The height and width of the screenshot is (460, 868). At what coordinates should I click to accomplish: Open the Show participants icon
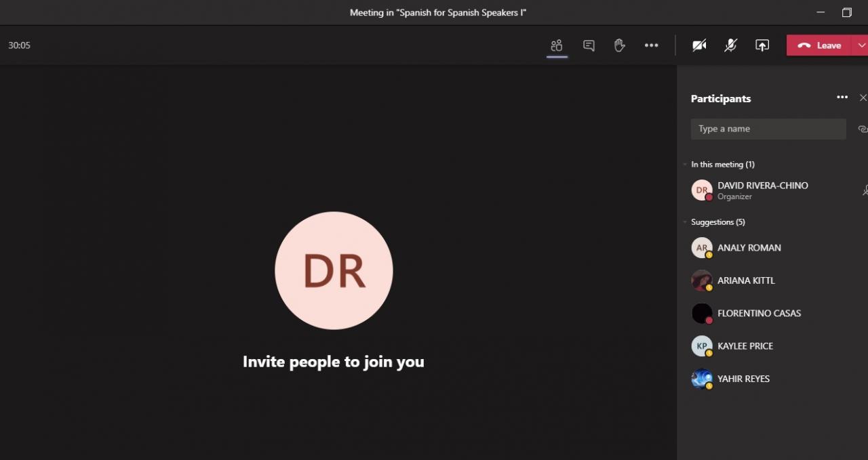(557, 45)
